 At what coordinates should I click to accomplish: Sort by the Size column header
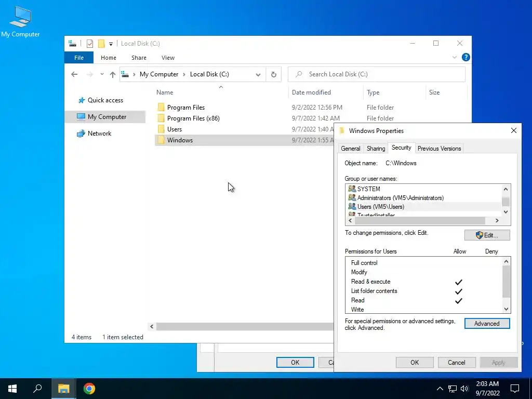click(x=446, y=92)
